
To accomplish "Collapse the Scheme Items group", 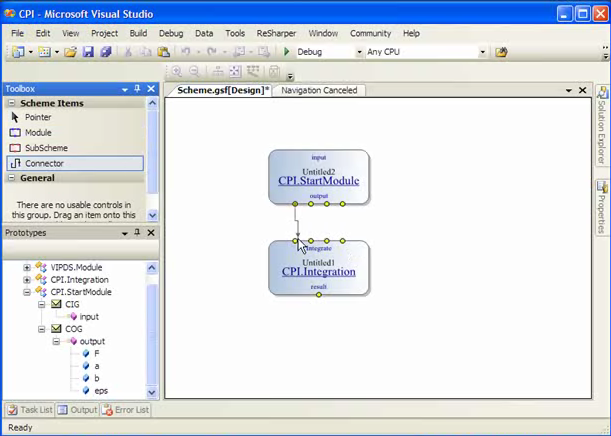I will click(x=10, y=103).
